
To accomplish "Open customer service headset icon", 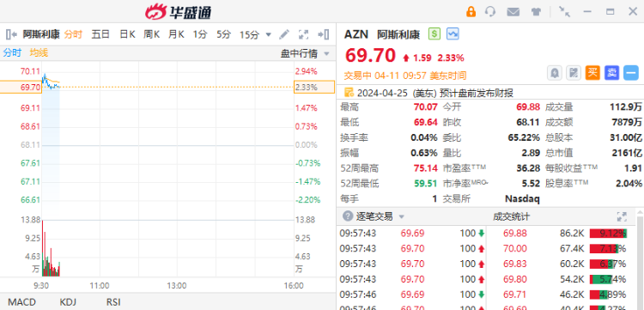I will tap(490, 11).
